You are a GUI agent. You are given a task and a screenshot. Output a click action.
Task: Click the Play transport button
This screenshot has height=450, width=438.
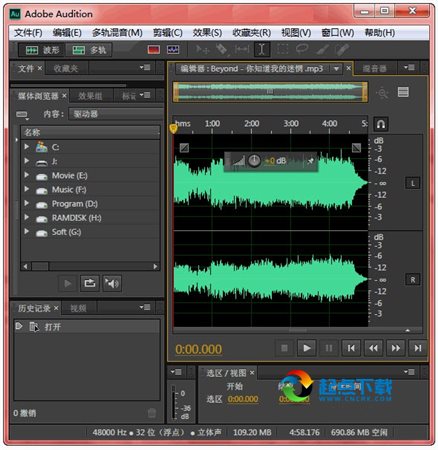[x=307, y=348]
